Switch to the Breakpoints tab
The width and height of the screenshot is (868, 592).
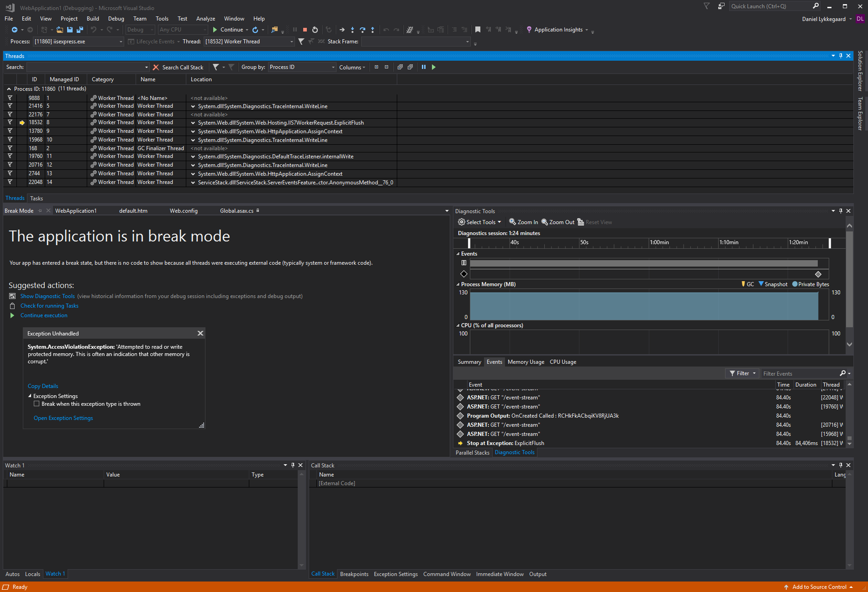coord(354,574)
